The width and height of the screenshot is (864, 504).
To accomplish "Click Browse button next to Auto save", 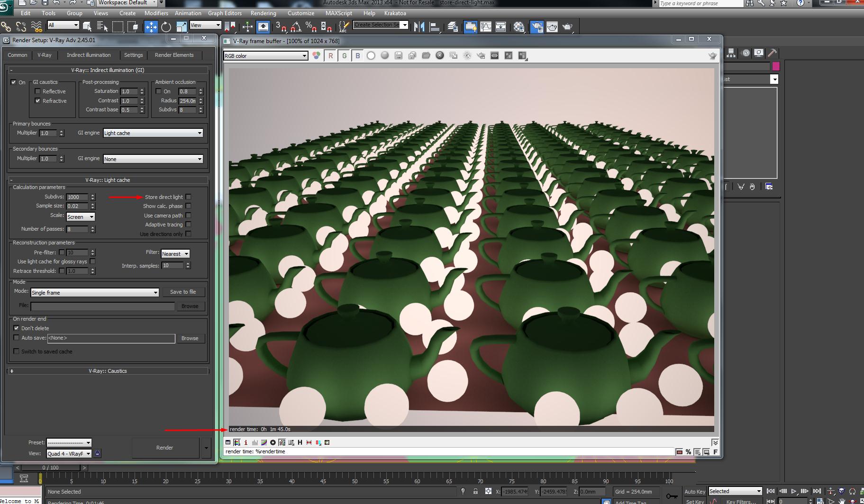I will [x=190, y=338].
